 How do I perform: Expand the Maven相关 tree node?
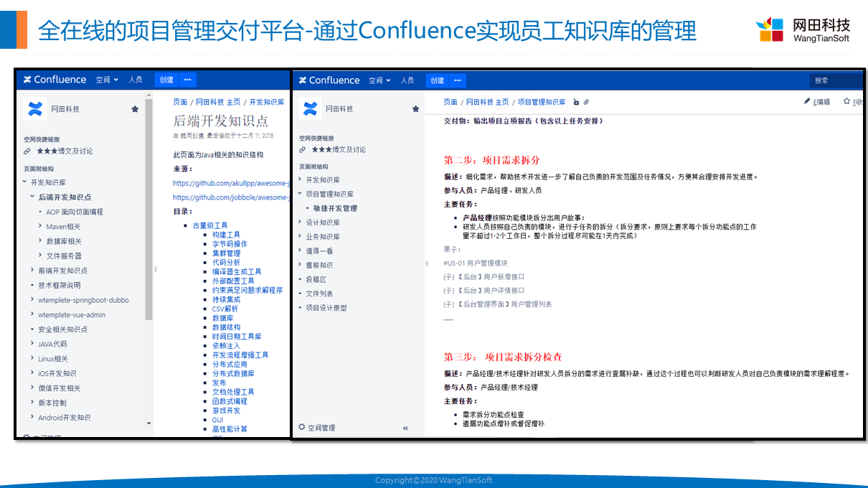click(40, 226)
